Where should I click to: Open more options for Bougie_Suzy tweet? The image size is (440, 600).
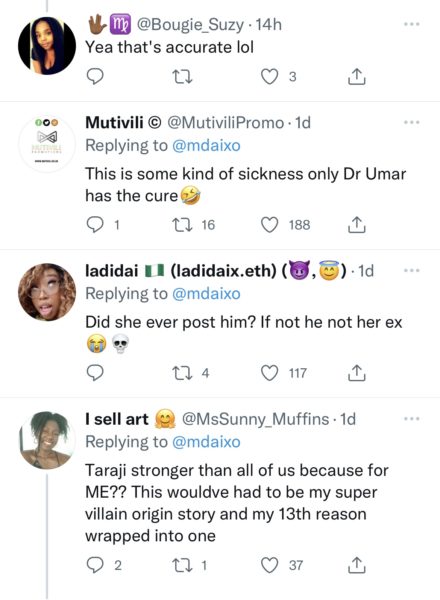[x=412, y=24]
